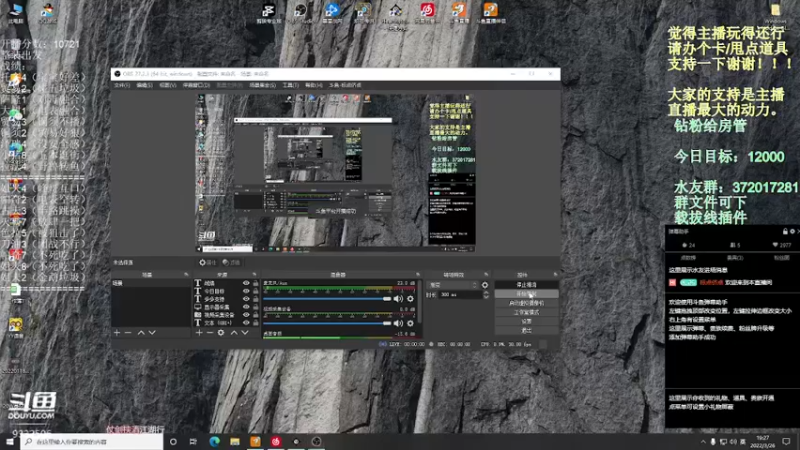This screenshot has width=800, height=450.
Task: Move scene up with Scenes panel arrow
Action: point(141,333)
